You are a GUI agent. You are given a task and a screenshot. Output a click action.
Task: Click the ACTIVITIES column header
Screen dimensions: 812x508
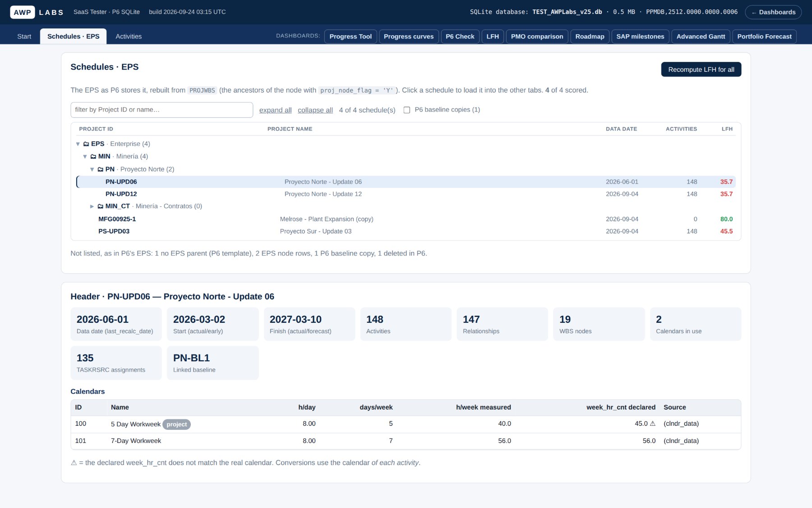point(681,129)
